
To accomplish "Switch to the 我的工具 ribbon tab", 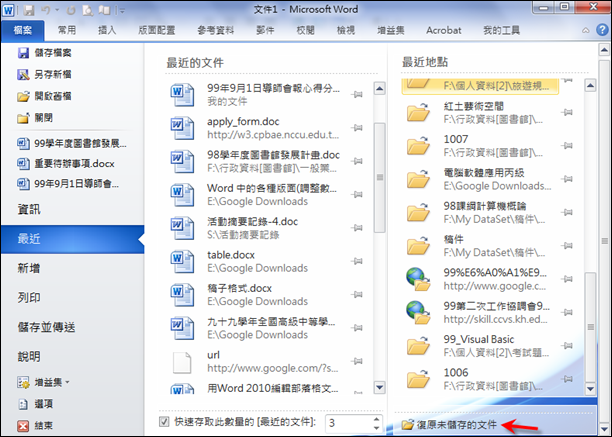I will 502,30.
